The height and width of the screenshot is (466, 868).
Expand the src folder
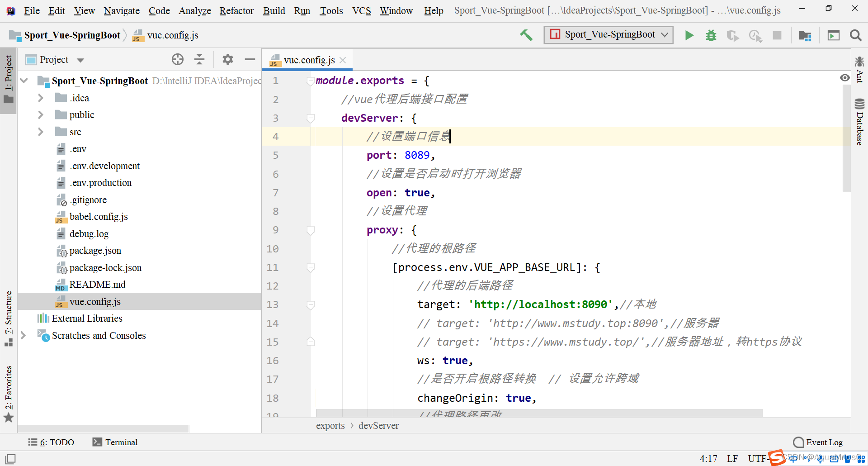(41, 132)
